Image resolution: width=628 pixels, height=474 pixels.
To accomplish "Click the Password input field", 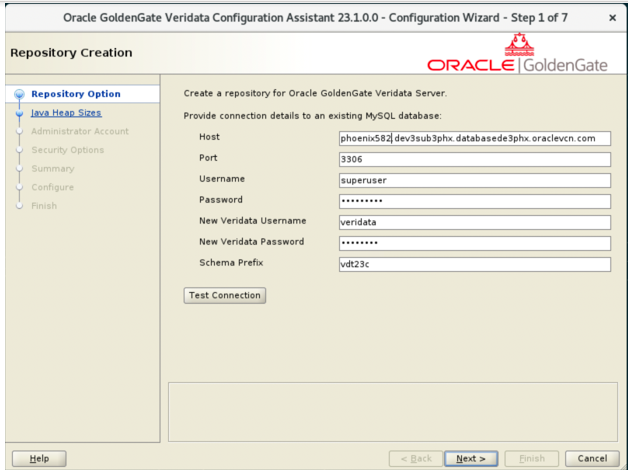I will tap(475, 201).
